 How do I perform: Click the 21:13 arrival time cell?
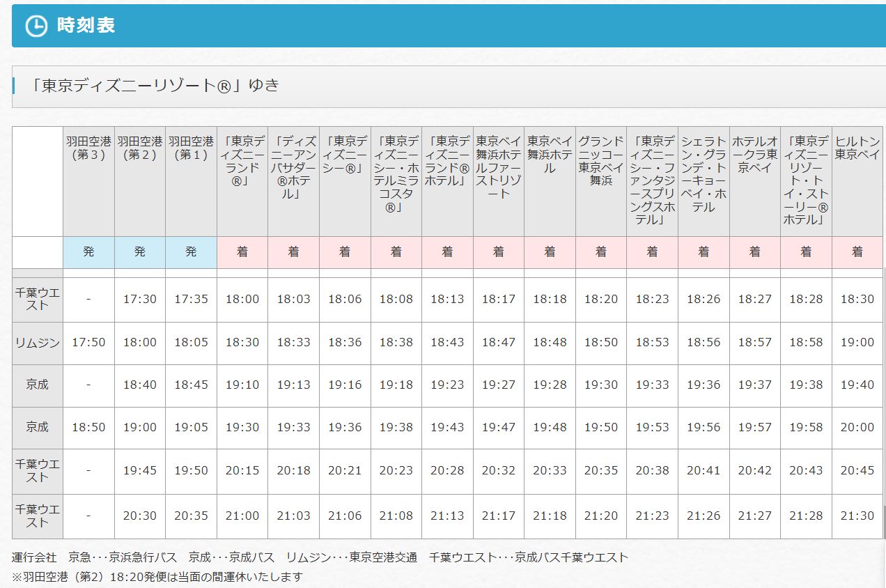[447, 516]
